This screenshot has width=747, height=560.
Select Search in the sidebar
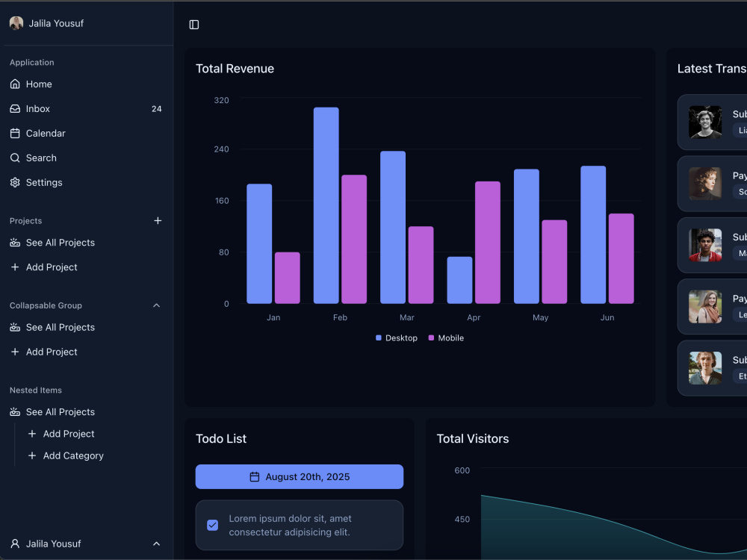click(86, 158)
